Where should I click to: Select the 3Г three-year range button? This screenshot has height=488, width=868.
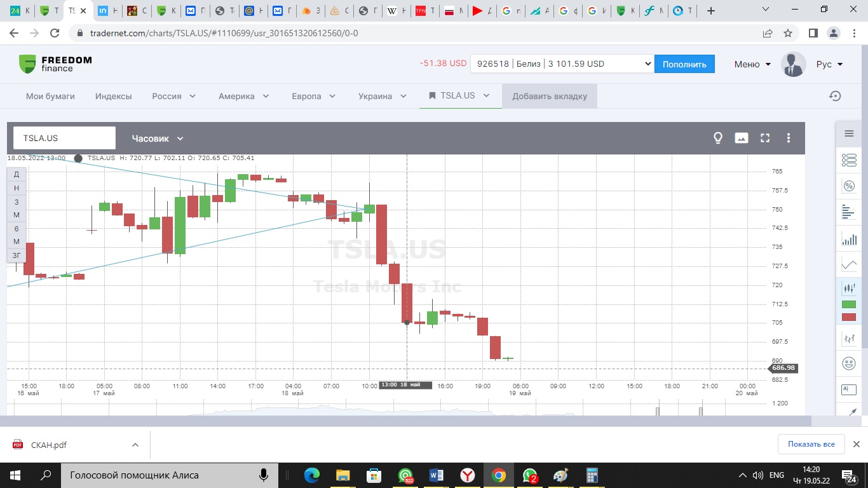click(x=17, y=255)
